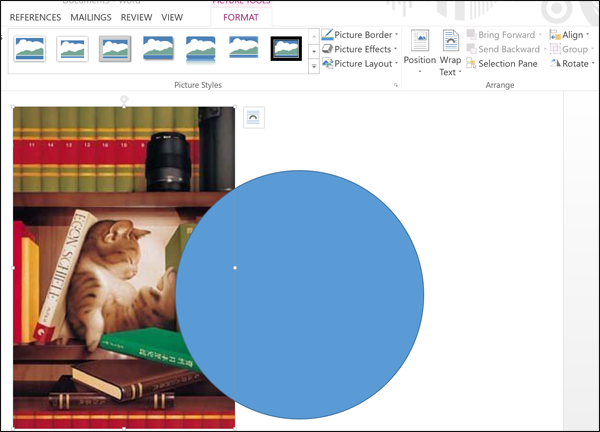Open Layout Options button beside the picture
600x432 pixels.
coord(254,117)
